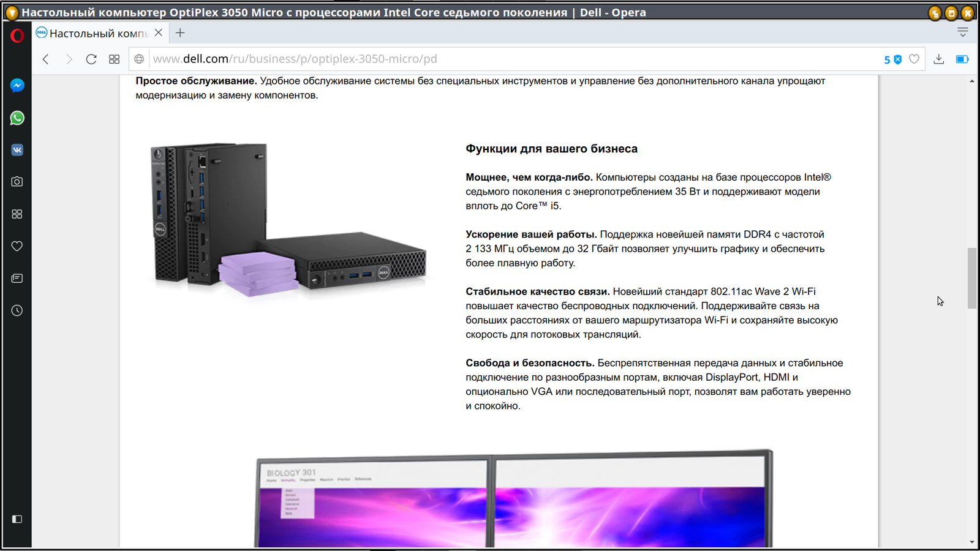Click the text Простое обслуживание
Image resolution: width=980 pixels, height=551 pixels.
(197, 81)
